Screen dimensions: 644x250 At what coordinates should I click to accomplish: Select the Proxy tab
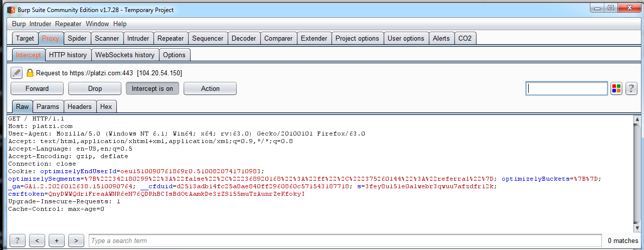(x=51, y=38)
